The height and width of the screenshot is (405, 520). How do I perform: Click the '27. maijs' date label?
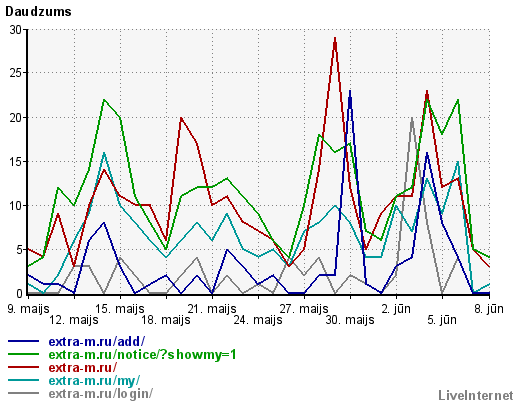tap(304, 309)
